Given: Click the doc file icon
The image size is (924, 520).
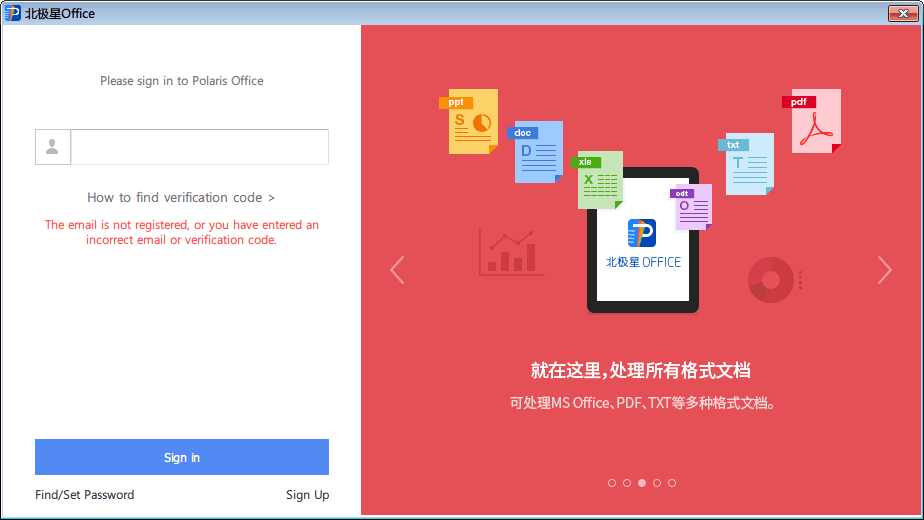Looking at the screenshot, I should pos(536,152).
